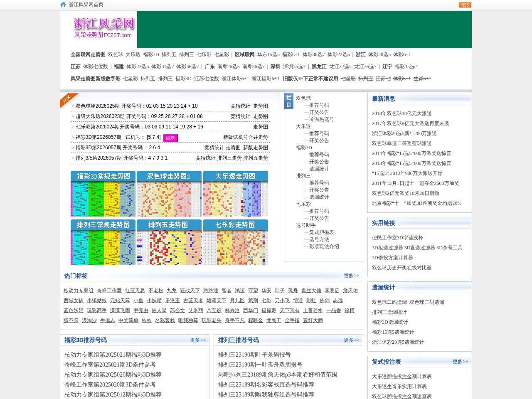
Task: Open the 七乐彩走势图 chart image
Action: pos(235,242)
